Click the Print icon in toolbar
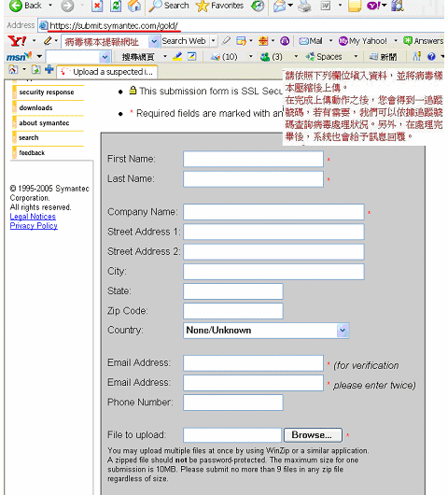Image resolution: width=448 pixels, height=495 pixels. coord(304,6)
